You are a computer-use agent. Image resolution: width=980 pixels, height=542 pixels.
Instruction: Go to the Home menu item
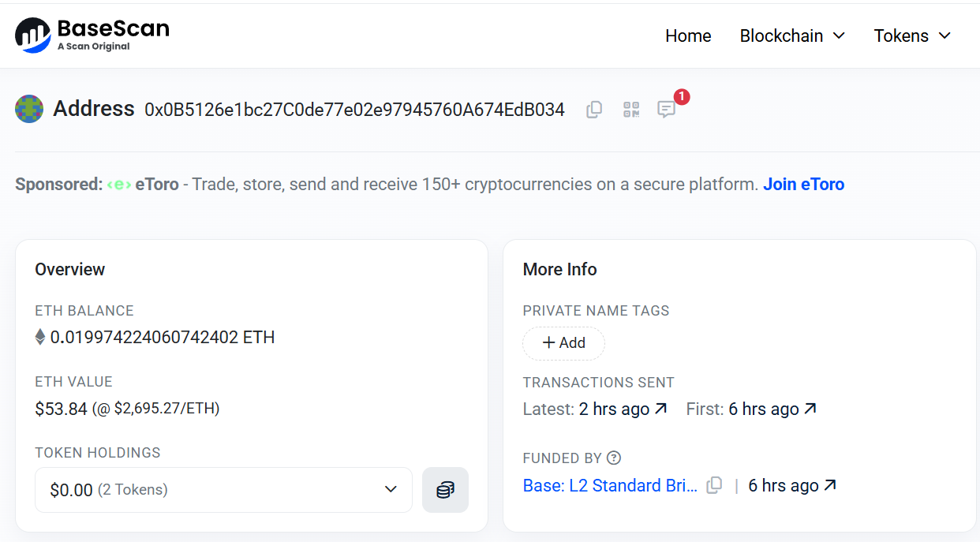coord(688,36)
